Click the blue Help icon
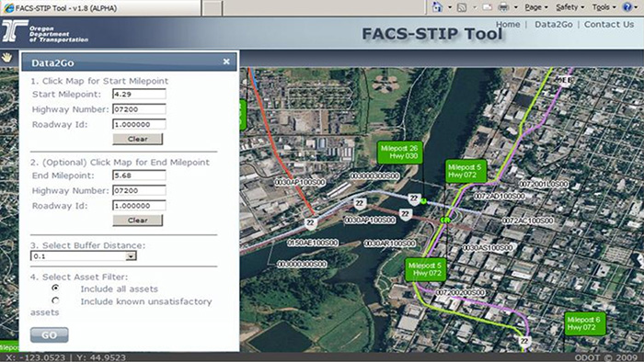 627,7
